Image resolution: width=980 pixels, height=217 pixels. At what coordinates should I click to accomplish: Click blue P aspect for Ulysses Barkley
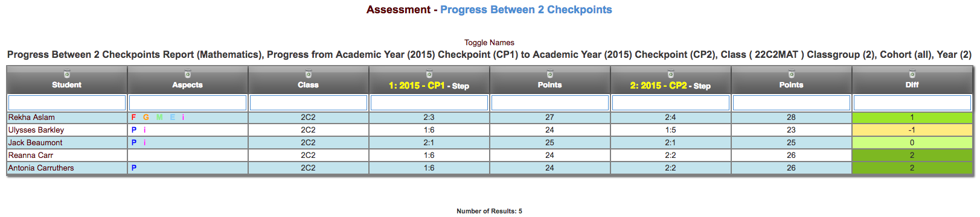click(x=134, y=130)
